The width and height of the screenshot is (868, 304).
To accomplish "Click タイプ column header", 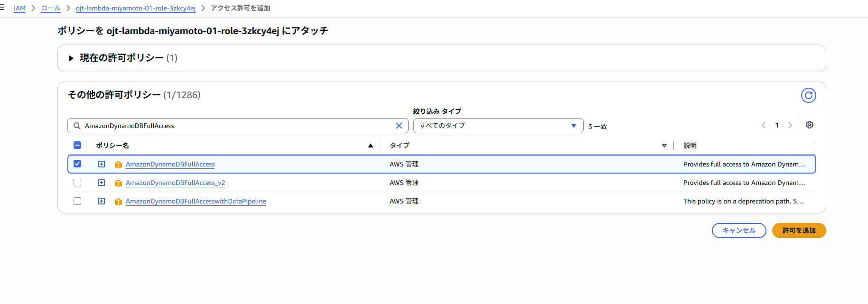I will (399, 146).
